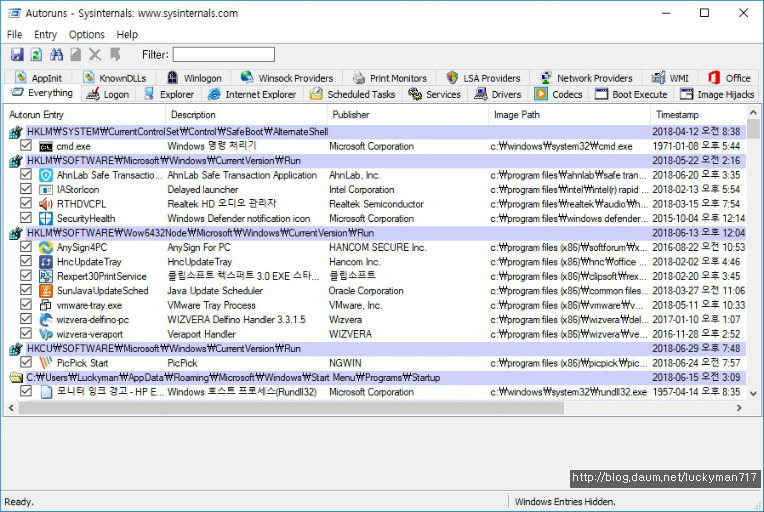Select the "Realtek Semiconductor" publisher cell
Viewport: 764px width, 512px height.
click(376, 204)
